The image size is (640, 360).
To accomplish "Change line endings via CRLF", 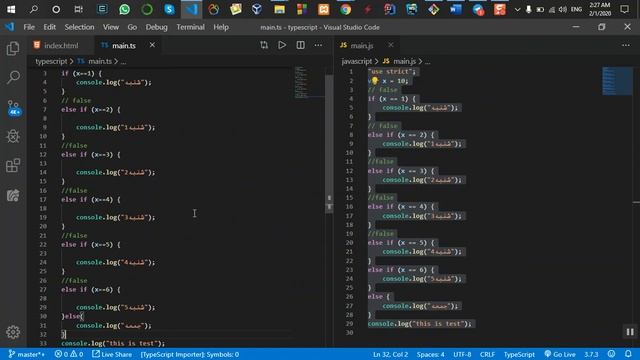I will (x=487, y=354).
